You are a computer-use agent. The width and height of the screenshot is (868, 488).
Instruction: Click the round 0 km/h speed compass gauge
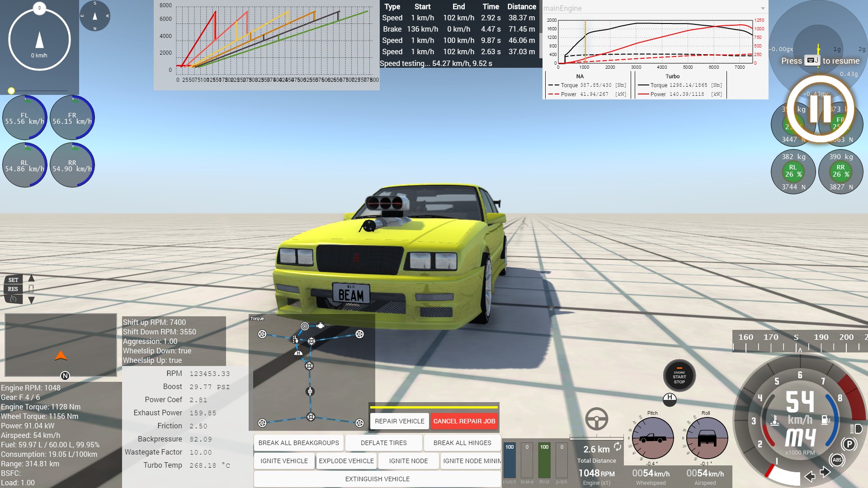tap(39, 40)
